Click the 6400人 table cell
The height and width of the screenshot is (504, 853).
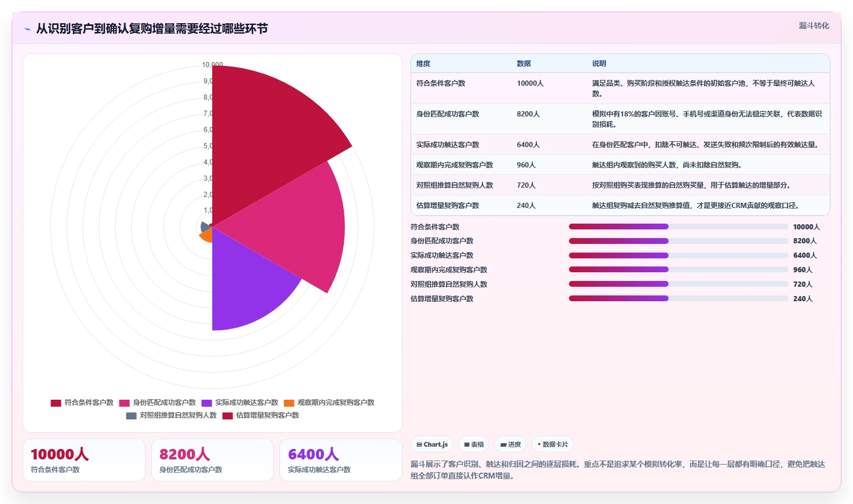[528, 145]
